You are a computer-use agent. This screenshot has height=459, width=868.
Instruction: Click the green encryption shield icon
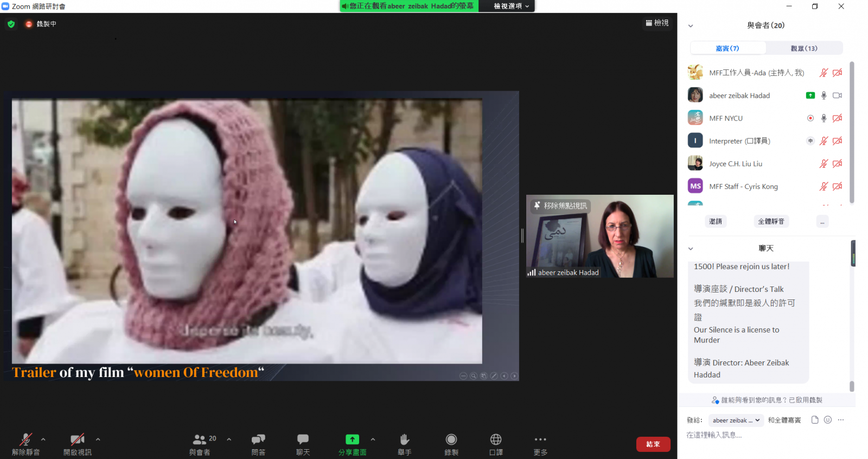pyautogui.click(x=11, y=24)
